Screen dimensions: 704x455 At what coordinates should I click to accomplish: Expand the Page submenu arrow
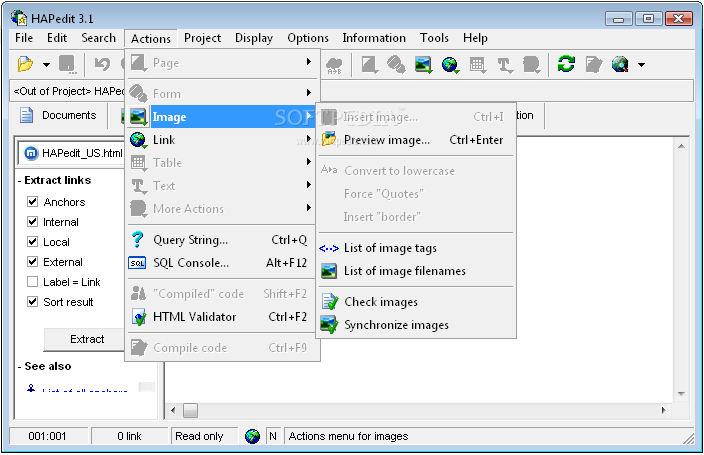click(x=309, y=62)
